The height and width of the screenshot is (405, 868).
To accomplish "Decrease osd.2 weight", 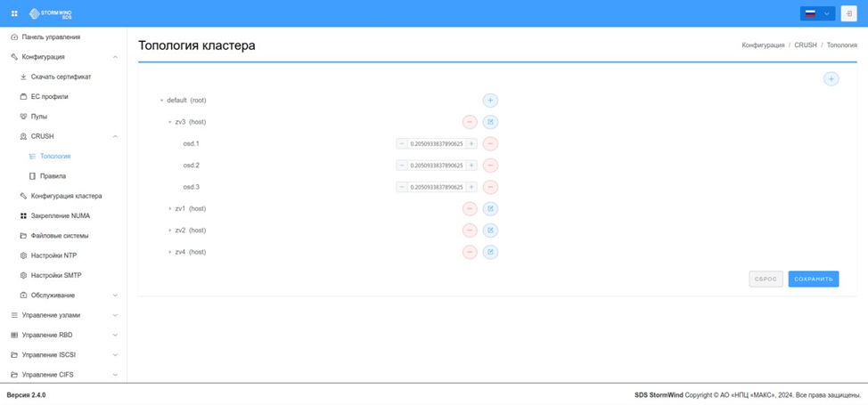I will 402,166.
